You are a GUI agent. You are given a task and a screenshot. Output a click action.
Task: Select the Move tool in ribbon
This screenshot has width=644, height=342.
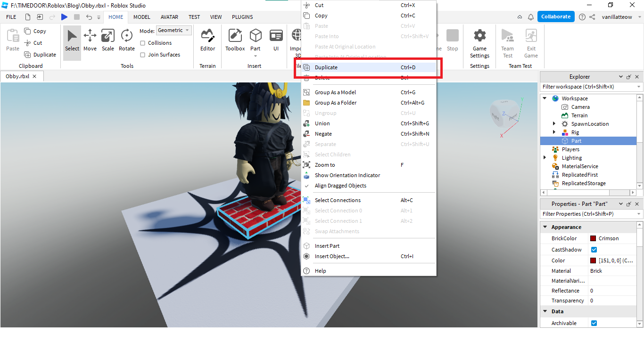pyautogui.click(x=90, y=40)
